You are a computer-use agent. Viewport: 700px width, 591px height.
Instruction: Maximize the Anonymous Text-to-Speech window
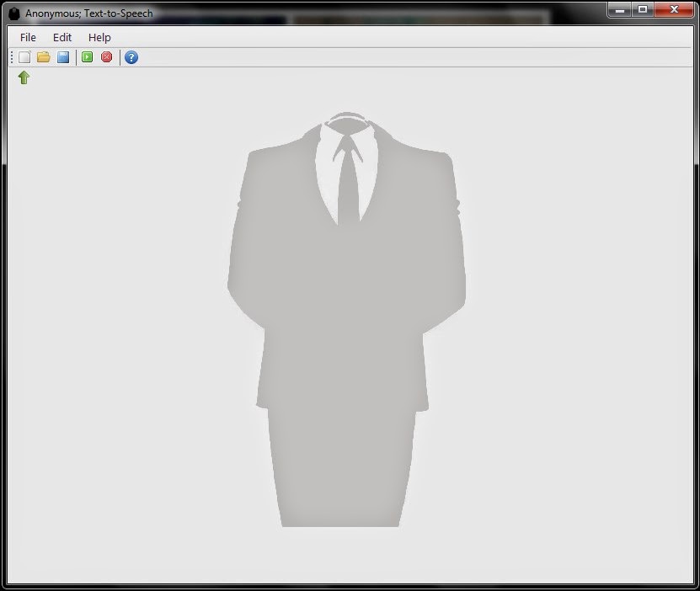pos(643,9)
